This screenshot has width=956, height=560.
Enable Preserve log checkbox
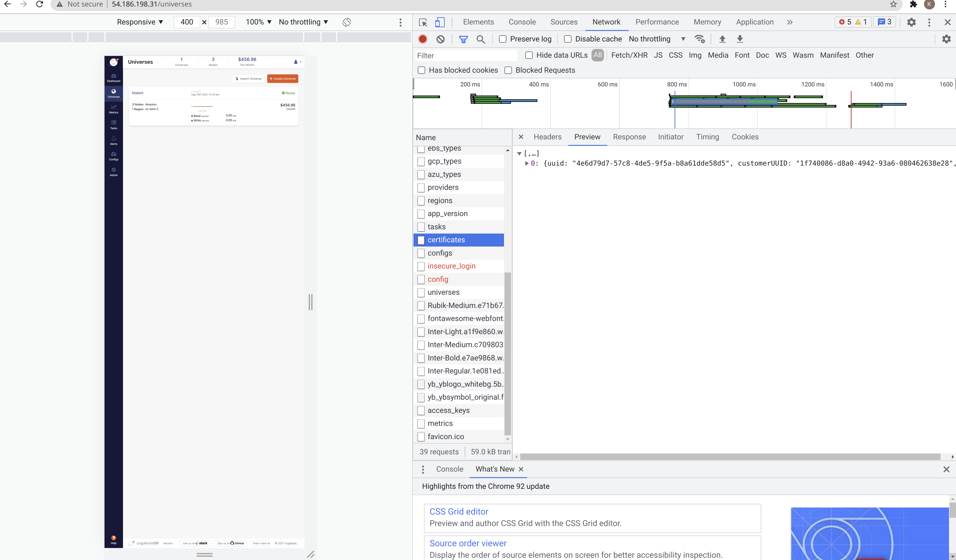[503, 39]
